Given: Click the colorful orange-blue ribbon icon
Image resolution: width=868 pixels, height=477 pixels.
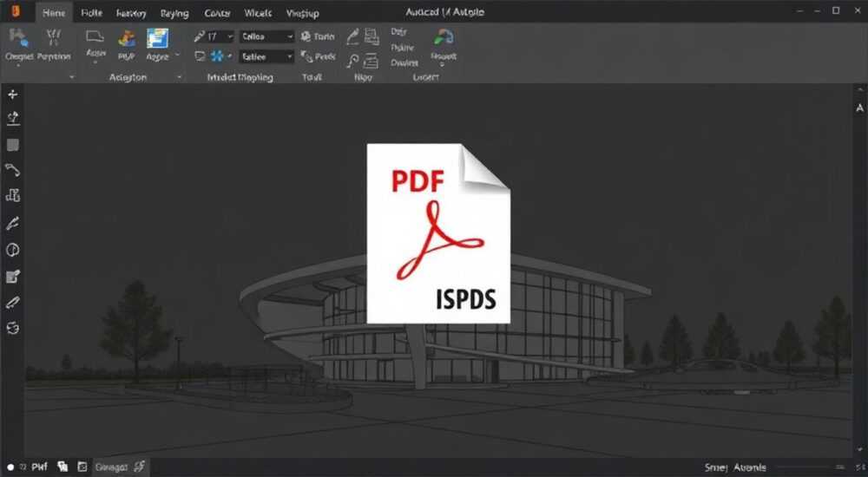Looking at the screenshot, I should [x=127, y=38].
